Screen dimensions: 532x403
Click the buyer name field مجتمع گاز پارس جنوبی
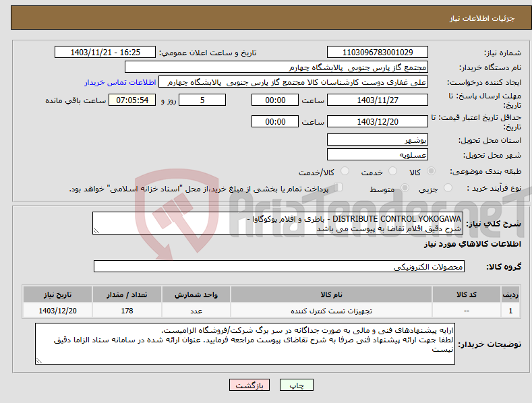[276, 67]
